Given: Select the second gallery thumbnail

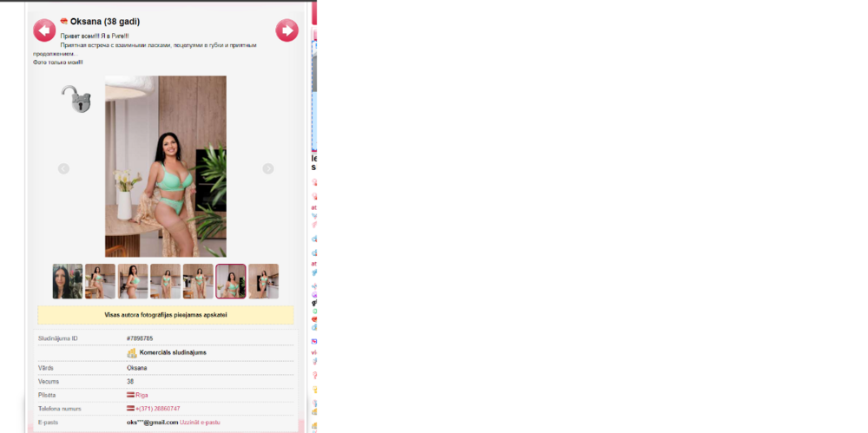Looking at the screenshot, I should [100, 281].
